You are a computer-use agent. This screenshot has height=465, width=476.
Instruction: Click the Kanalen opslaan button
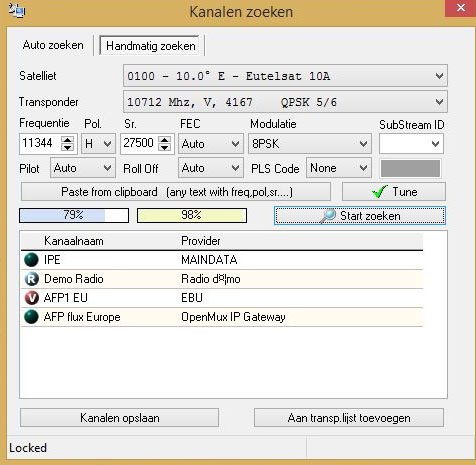119,418
